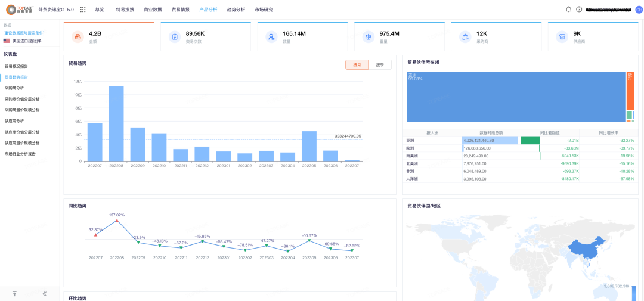Click the 202305 bar in the trade trend chart
Screen dimensions: 644x301
coord(309,146)
